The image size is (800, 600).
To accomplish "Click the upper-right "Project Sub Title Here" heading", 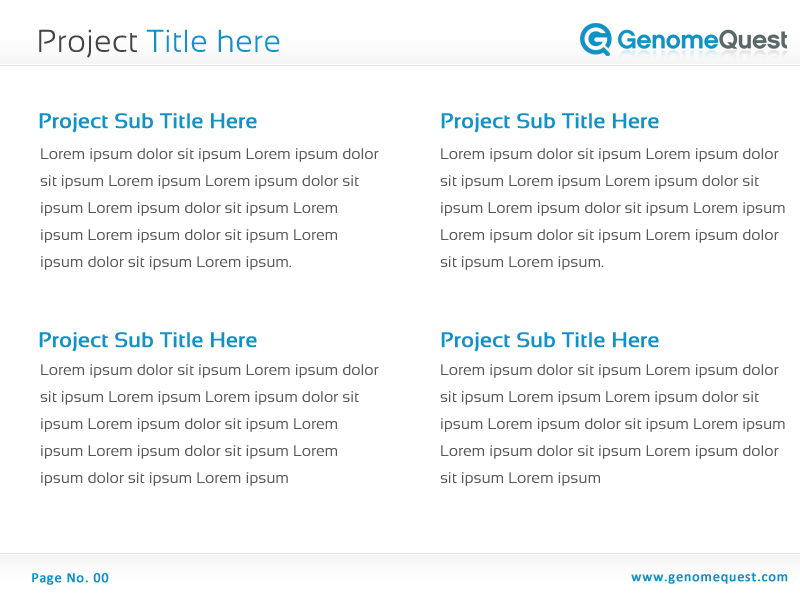I will click(x=549, y=121).
